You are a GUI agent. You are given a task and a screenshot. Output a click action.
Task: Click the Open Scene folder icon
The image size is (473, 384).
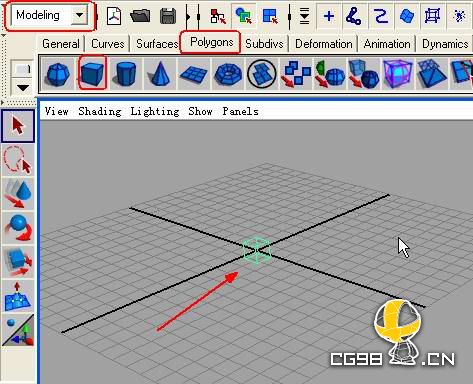[x=140, y=16]
